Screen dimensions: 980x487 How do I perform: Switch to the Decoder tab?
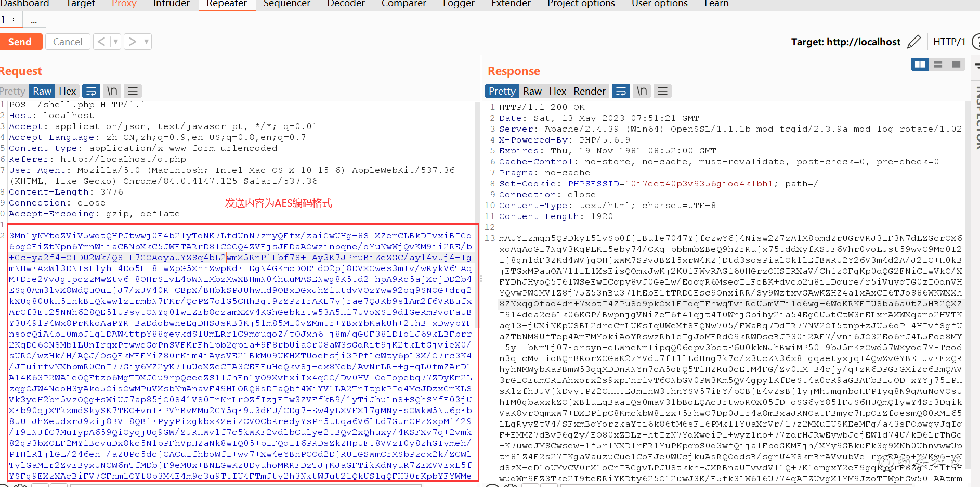tap(346, 4)
